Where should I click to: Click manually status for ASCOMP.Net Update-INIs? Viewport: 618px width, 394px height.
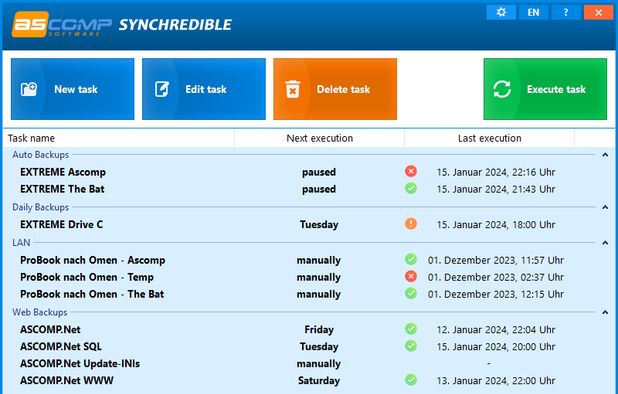pyautogui.click(x=319, y=364)
